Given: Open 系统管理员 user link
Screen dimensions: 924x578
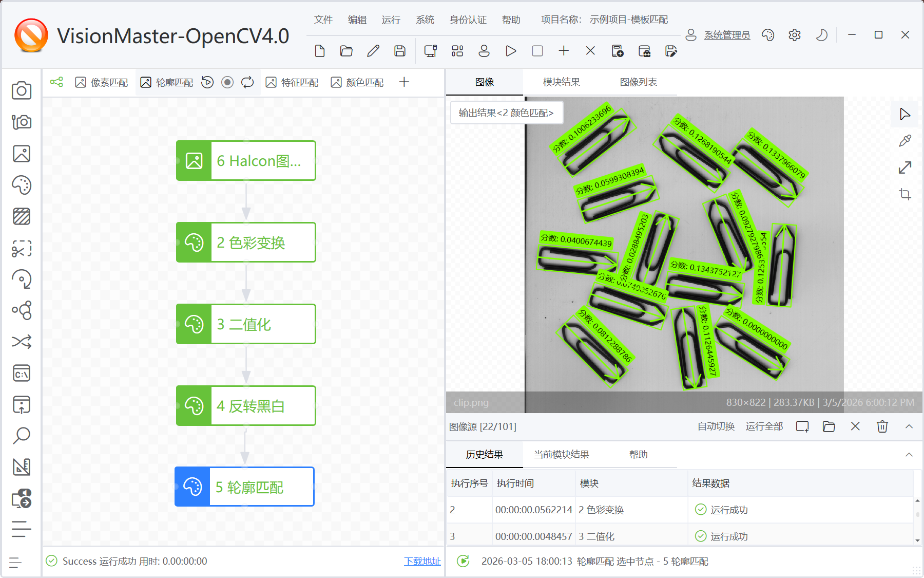Looking at the screenshot, I should pos(727,35).
